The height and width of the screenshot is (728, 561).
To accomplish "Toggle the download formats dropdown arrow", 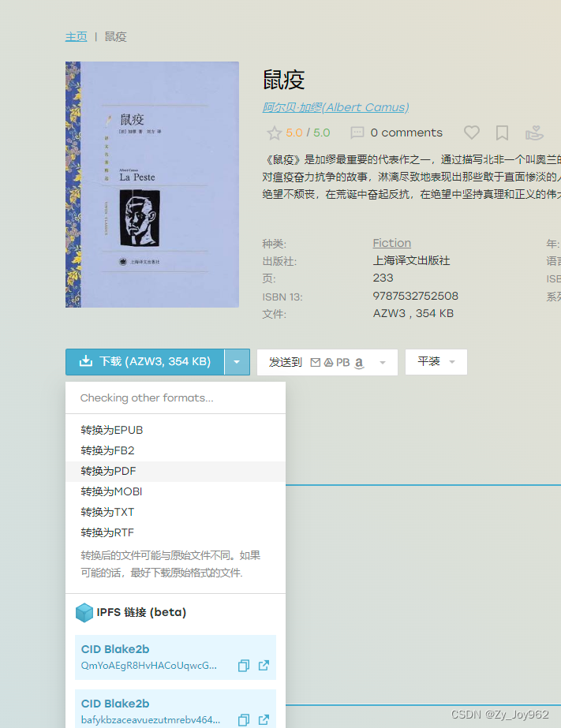I will tap(237, 362).
